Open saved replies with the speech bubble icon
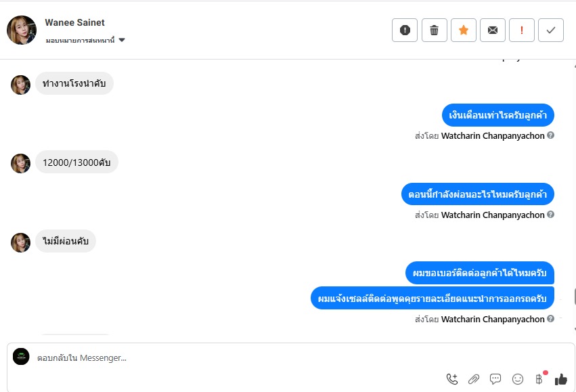 495,378
